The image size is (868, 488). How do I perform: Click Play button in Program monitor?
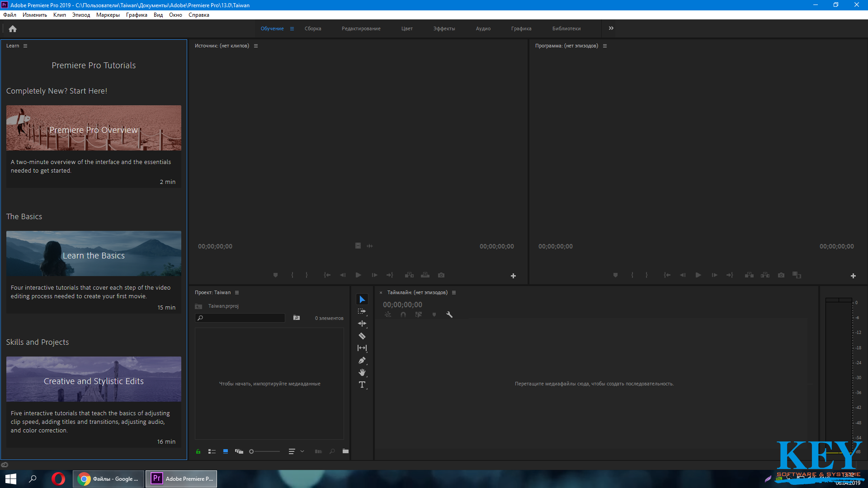point(698,275)
